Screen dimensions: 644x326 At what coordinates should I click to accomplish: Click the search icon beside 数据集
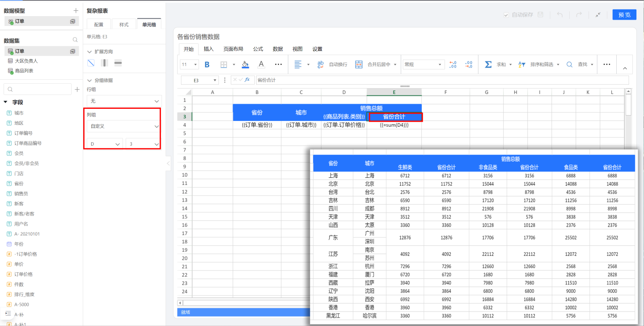tap(75, 40)
